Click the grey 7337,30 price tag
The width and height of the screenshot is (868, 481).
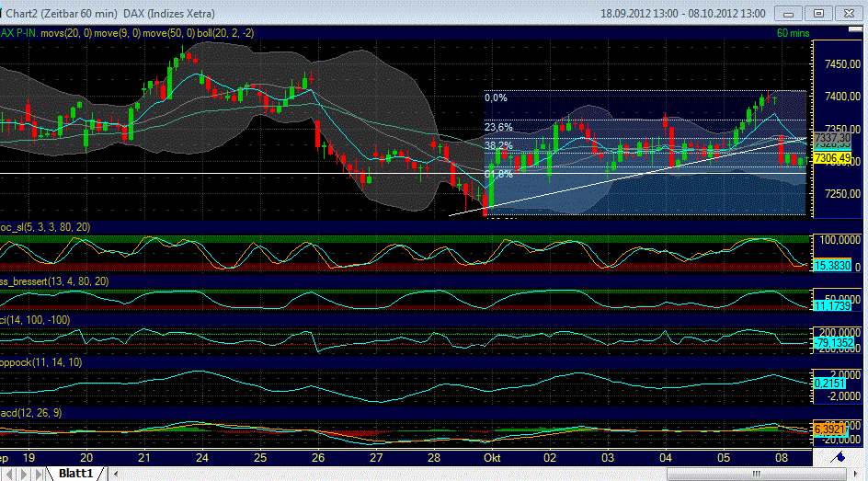[832, 137]
